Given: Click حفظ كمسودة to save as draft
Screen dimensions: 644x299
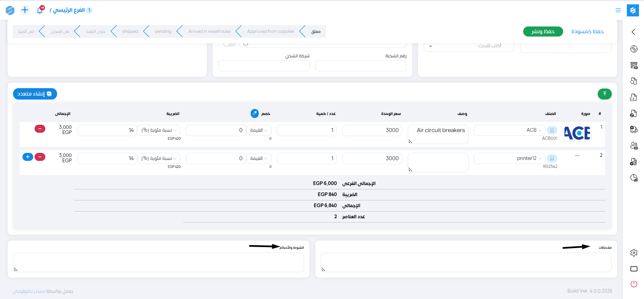Looking at the screenshot, I should (x=587, y=32).
